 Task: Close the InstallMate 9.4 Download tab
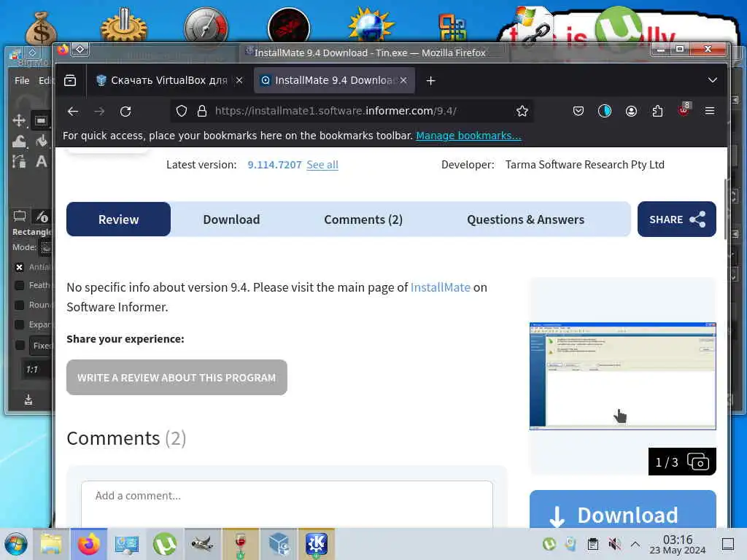click(x=403, y=80)
